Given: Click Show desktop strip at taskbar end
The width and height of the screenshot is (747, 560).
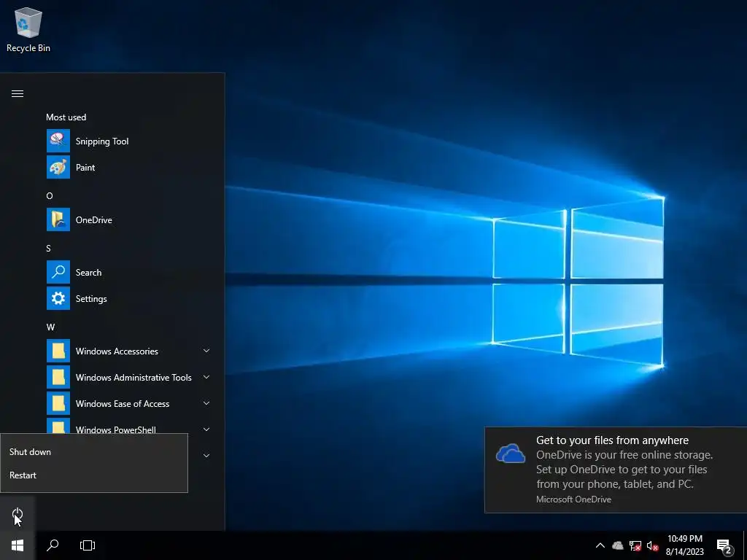Looking at the screenshot, I should pyautogui.click(x=745, y=545).
